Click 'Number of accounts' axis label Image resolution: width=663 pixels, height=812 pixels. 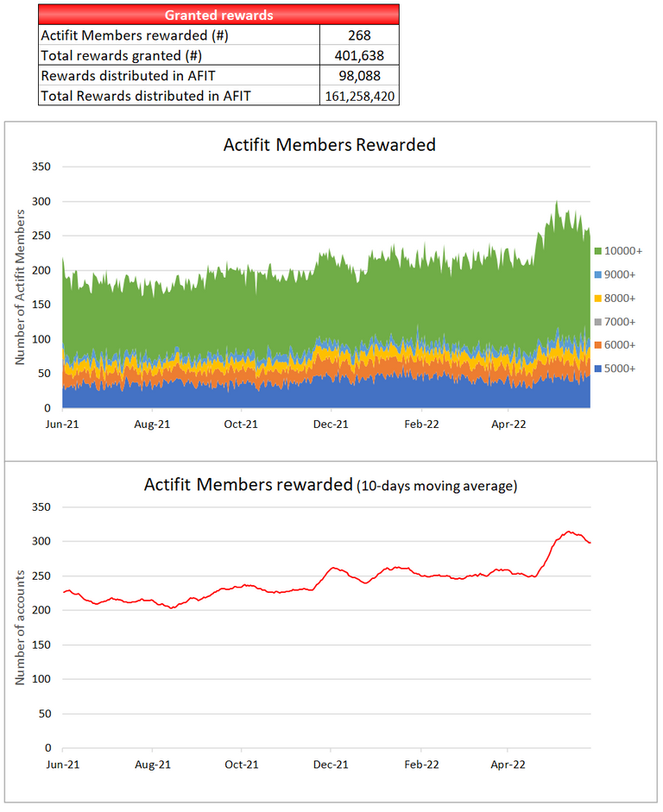[20, 627]
